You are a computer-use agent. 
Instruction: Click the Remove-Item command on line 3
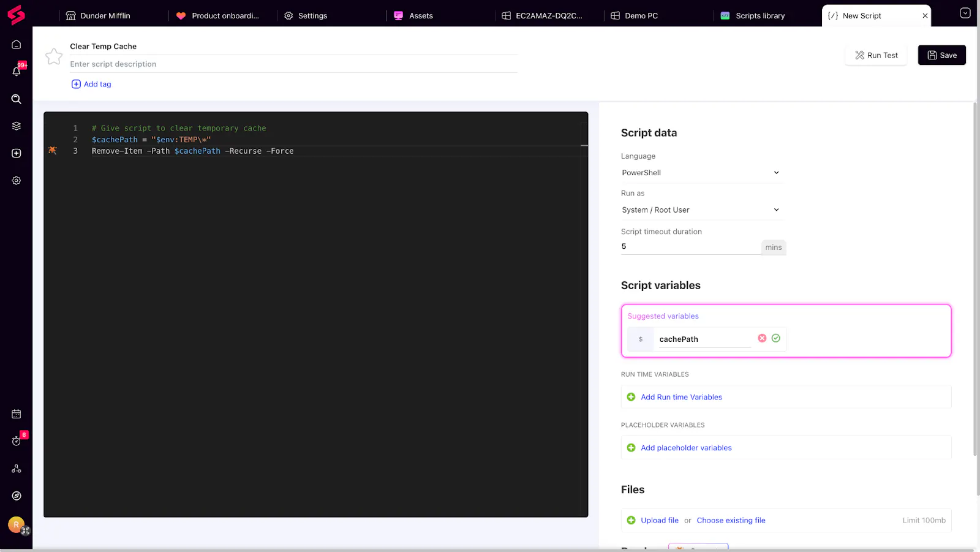click(193, 151)
